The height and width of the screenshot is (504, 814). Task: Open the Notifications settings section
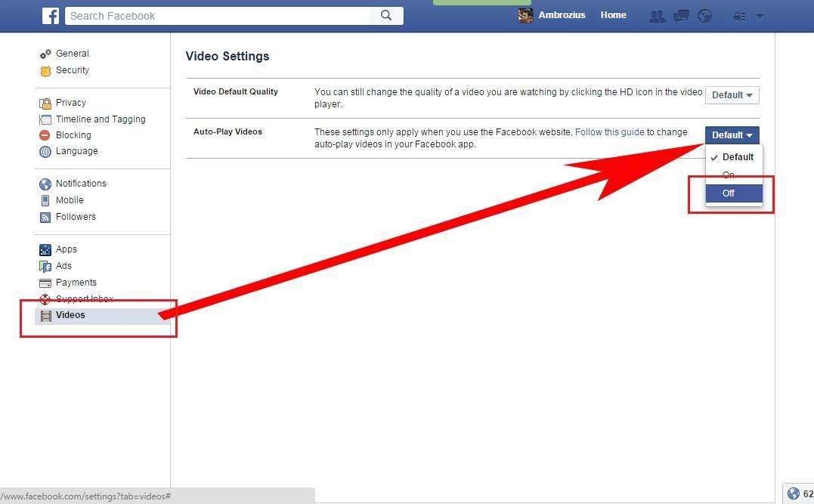point(80,184)
